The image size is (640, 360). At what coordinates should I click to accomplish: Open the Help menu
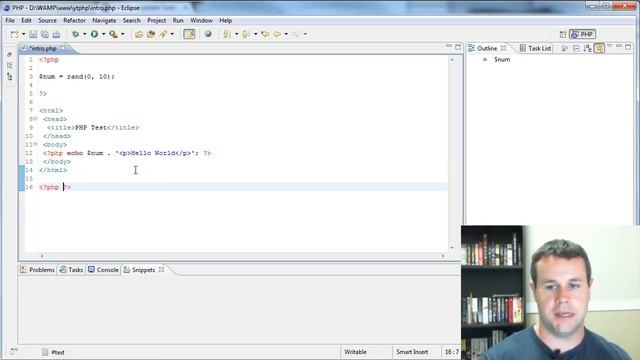click(x=225, y=20)
